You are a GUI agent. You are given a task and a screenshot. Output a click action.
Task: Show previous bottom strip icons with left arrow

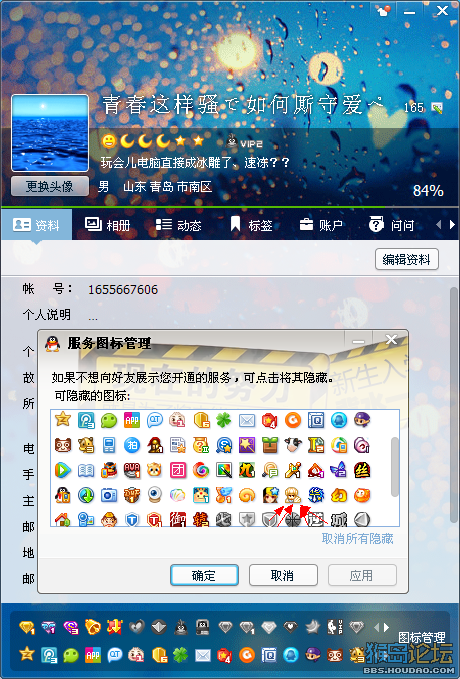(x=376, y=627)
